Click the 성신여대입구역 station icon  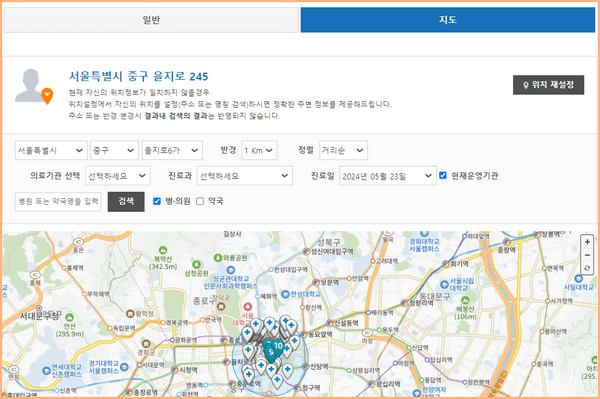tap(306, 251)
